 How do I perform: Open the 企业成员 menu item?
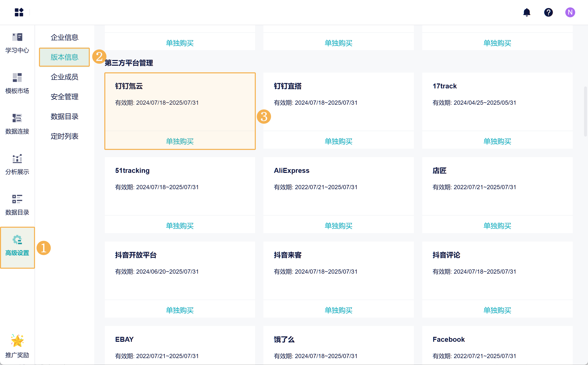[x=64, y=77]
